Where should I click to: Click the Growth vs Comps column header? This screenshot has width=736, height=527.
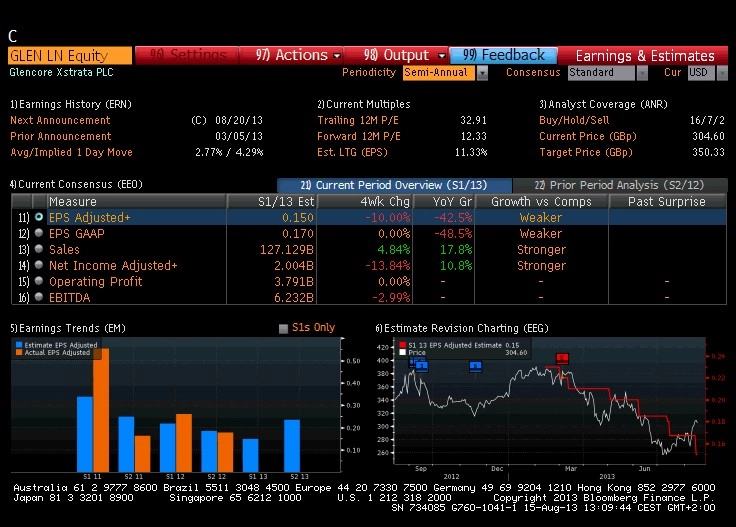541,202
